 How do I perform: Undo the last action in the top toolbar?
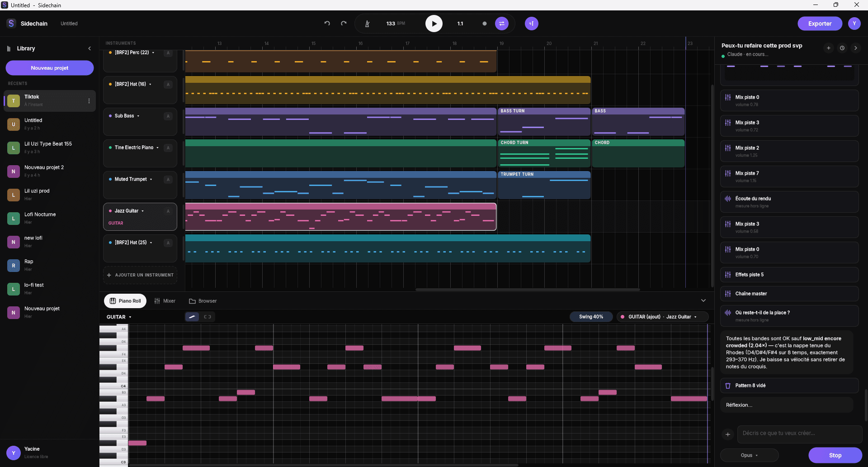(x=327, y=24)
